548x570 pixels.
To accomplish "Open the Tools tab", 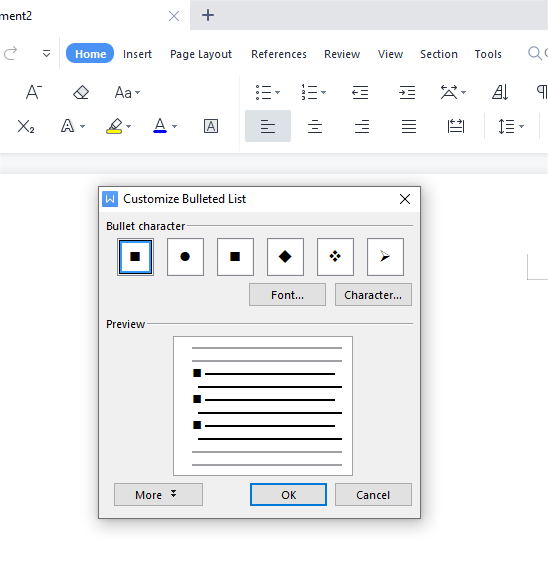I will (x=488, y=54).
